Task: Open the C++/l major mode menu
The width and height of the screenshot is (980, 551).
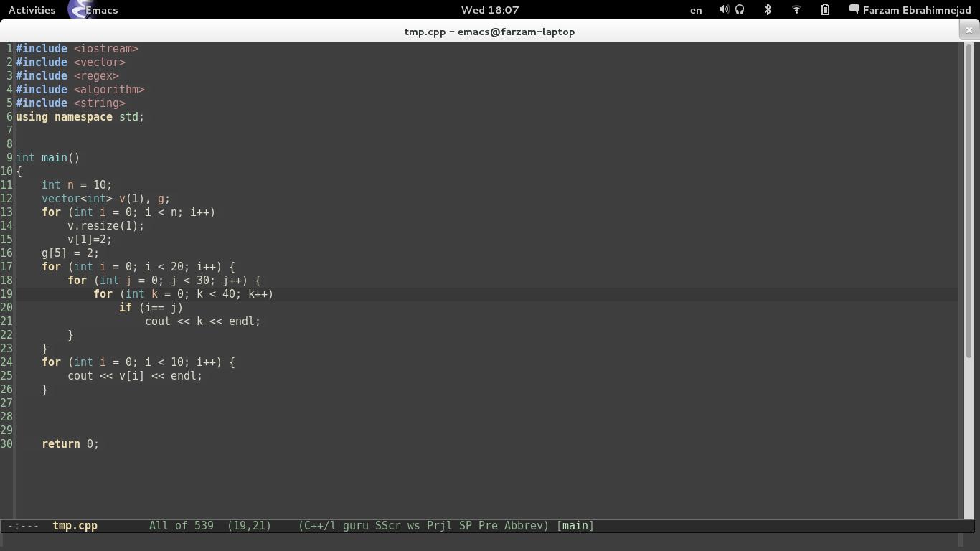Action: (x=318, y=526)
